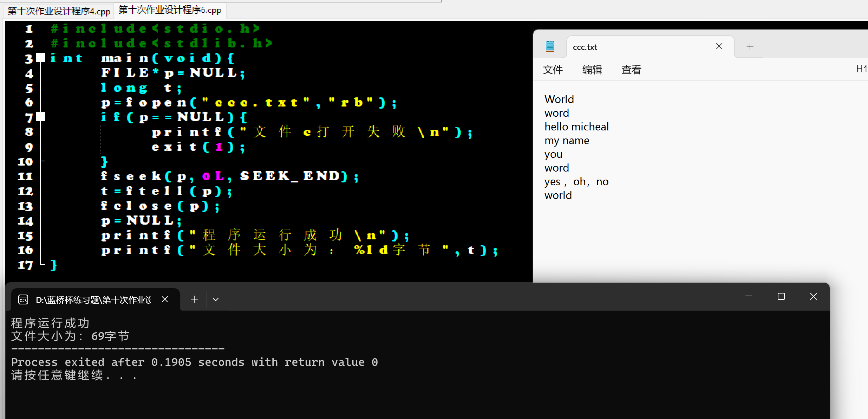
Task: Switch to 第十次作业设计程序4.cpp tab
Action: pos(59,11)
